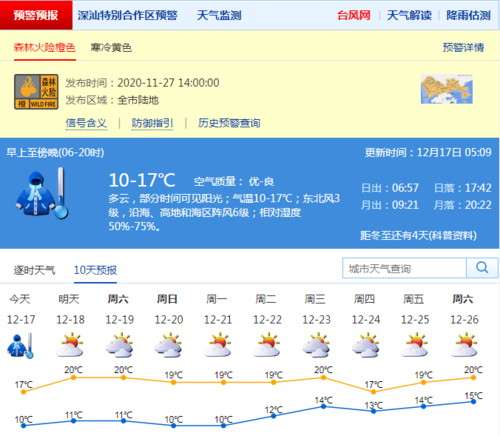
Task: Click the 发布时间 2020-11-27 14:00:00 text
Action: [142, 83]
